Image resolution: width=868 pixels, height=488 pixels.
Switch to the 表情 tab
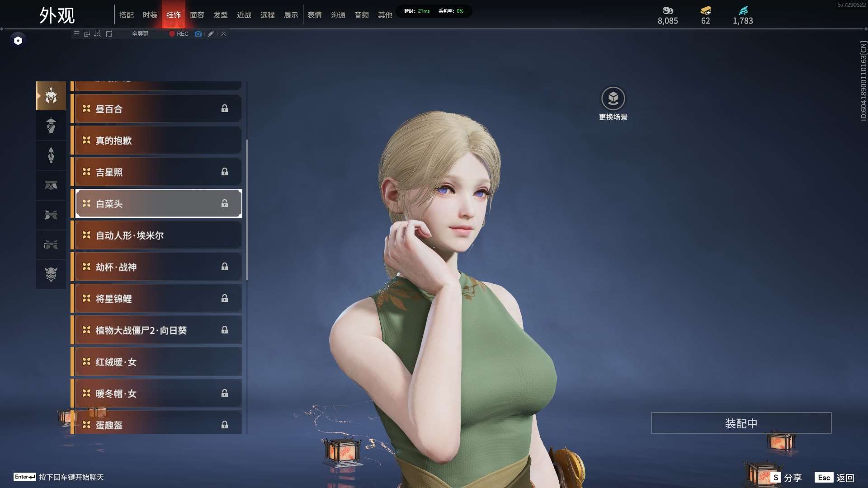tap(315, 14)
